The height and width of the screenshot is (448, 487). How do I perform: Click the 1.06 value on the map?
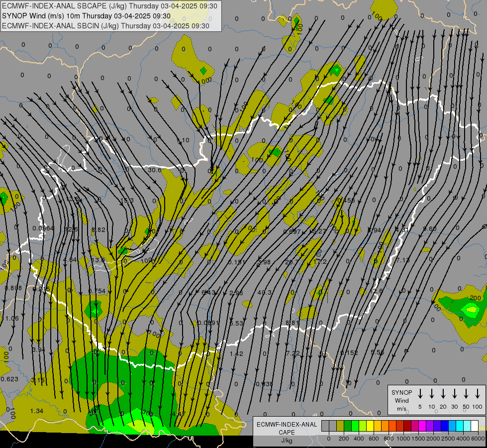[12, 319]
